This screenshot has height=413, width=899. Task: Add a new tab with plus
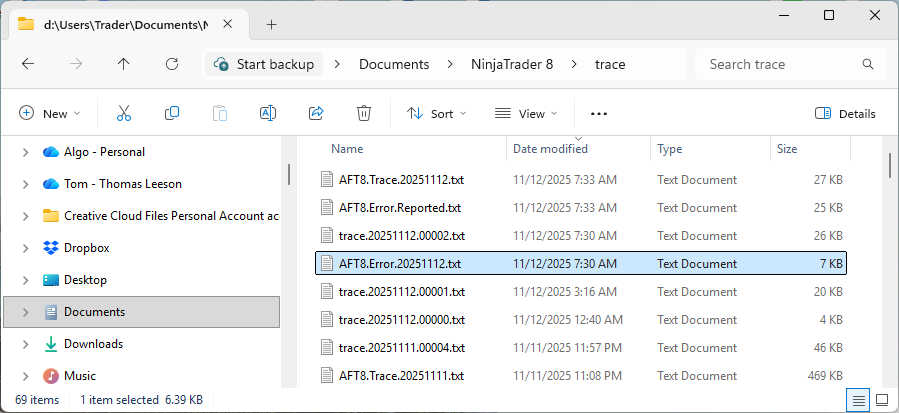point(272,24)
